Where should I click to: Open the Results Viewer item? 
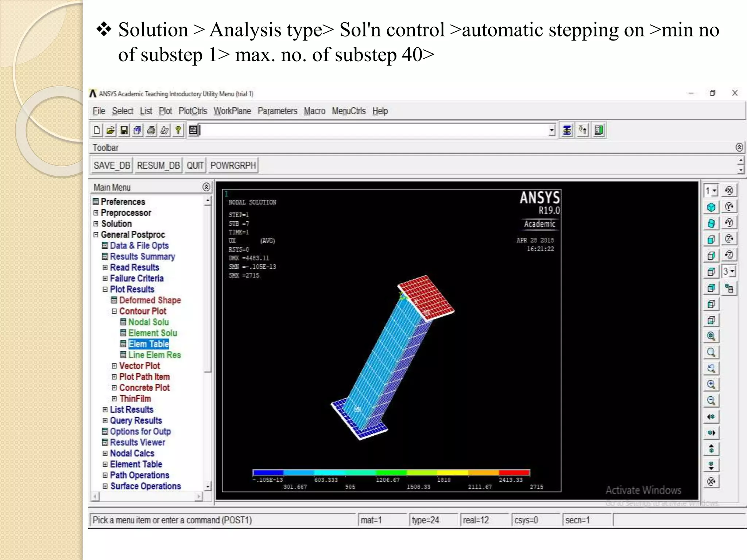point(138,442)
